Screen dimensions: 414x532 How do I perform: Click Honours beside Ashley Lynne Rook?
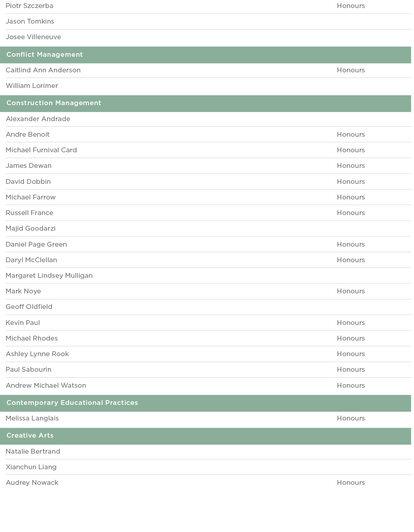(x=351, y=354)
